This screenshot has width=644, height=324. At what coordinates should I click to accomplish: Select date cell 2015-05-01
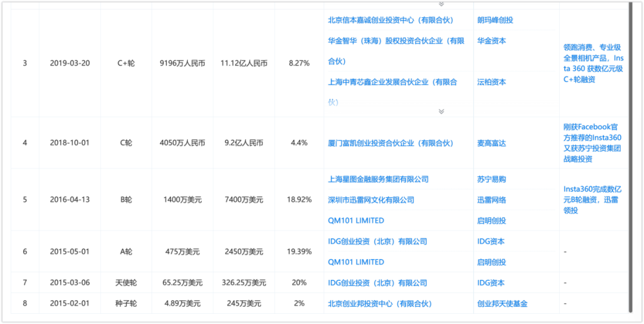(x=70, y=251)
